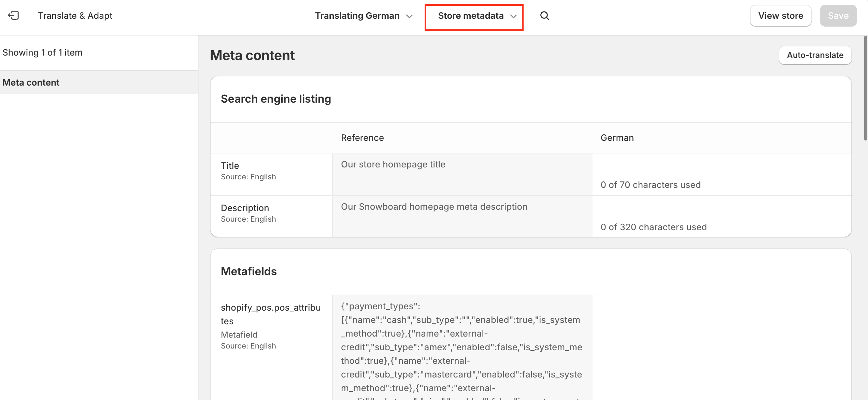Click the Description row label
868x400 pixels.
245,208
